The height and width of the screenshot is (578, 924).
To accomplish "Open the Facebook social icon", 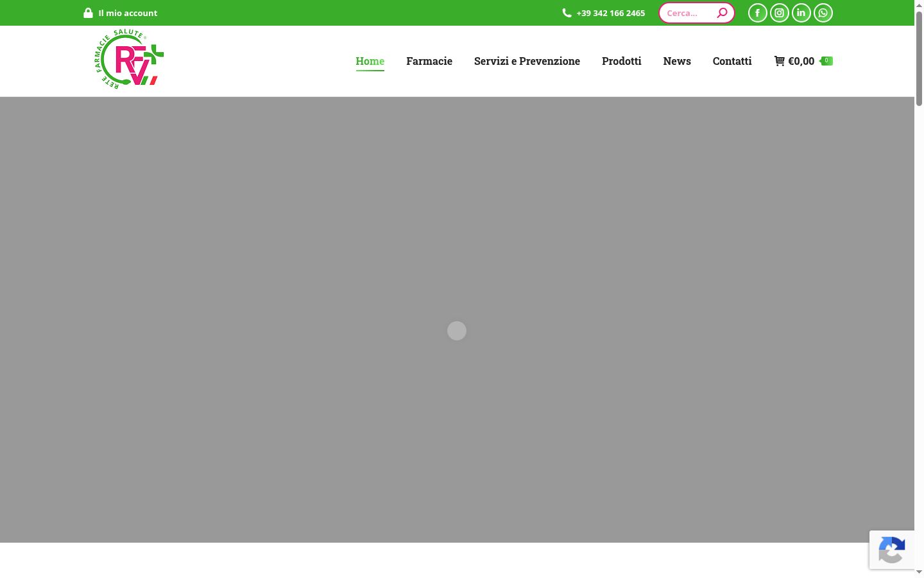I will pos(757,13).
